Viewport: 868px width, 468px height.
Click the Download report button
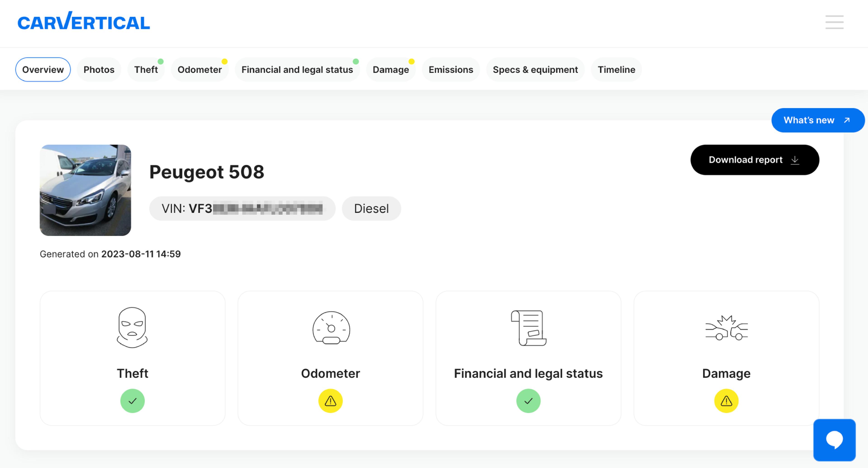pos(755,160)
